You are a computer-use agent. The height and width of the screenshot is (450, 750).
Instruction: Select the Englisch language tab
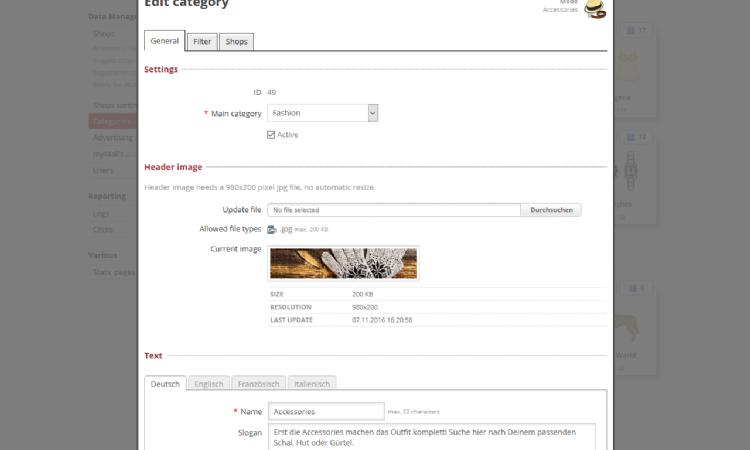coord(209,383)
